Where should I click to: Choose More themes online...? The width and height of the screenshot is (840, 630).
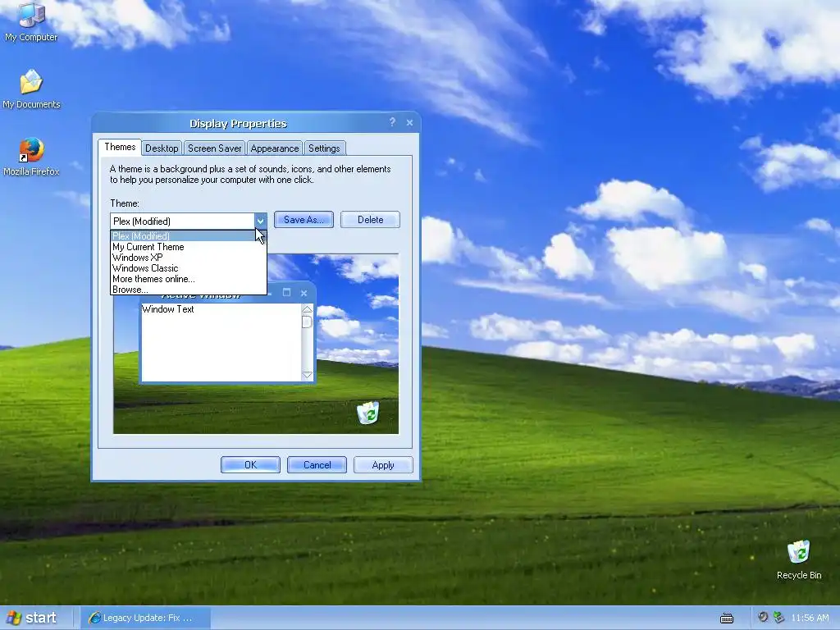pyautogui.click(x=188, y=279)
